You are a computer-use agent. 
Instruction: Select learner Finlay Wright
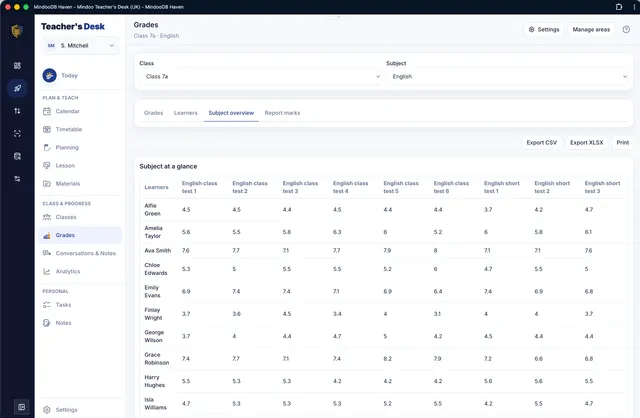click(153, 314)
